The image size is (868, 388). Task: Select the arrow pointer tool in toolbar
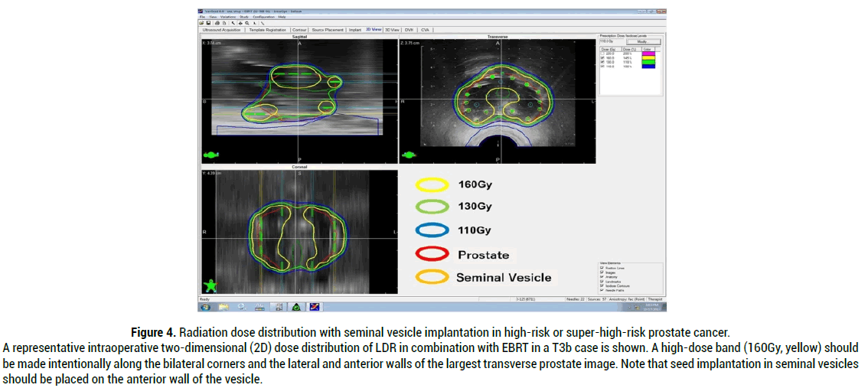233,23
